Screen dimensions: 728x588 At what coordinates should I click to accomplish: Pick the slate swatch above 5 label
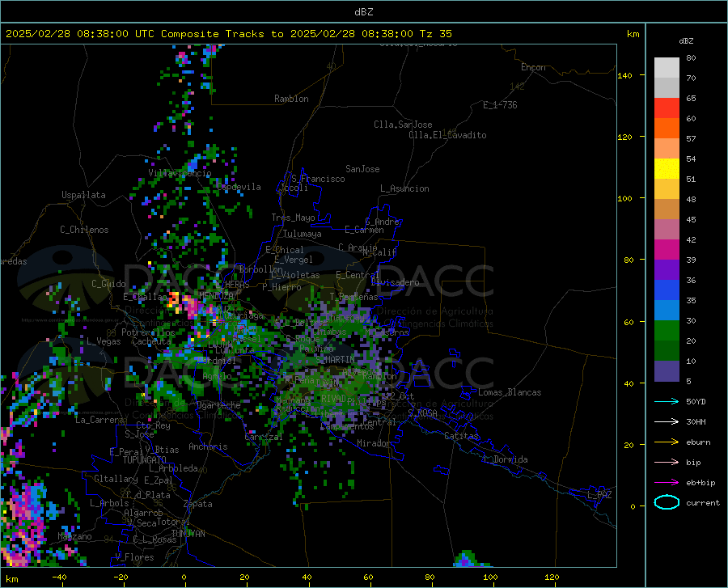pyautogui.click(x=667, y=371)
